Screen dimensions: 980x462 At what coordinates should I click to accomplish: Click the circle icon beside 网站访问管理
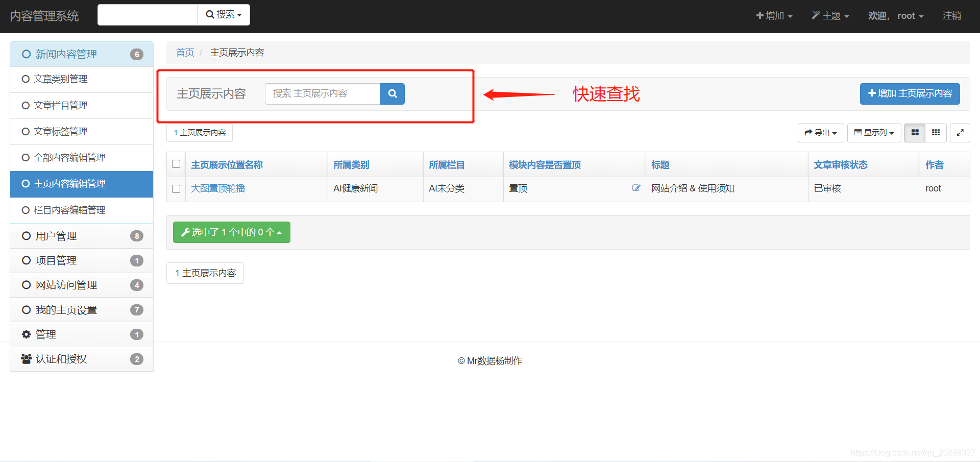pos(26,285)
